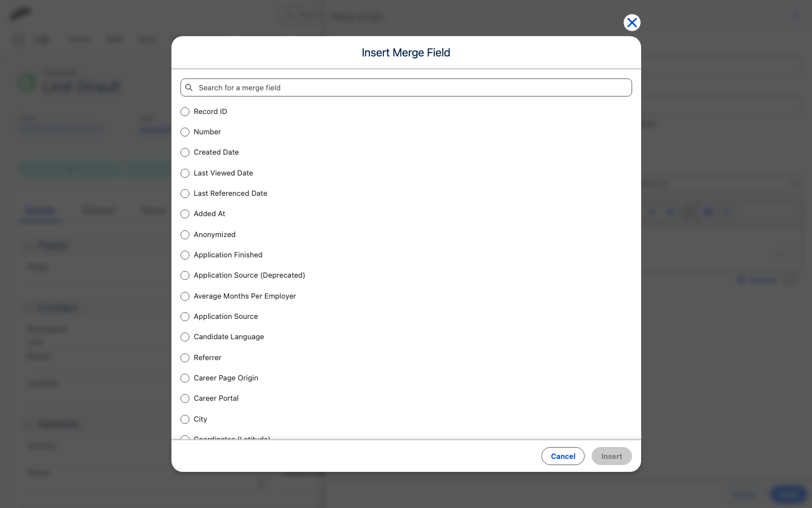Choose the Career Page Origin field

[x=185, y=378]
